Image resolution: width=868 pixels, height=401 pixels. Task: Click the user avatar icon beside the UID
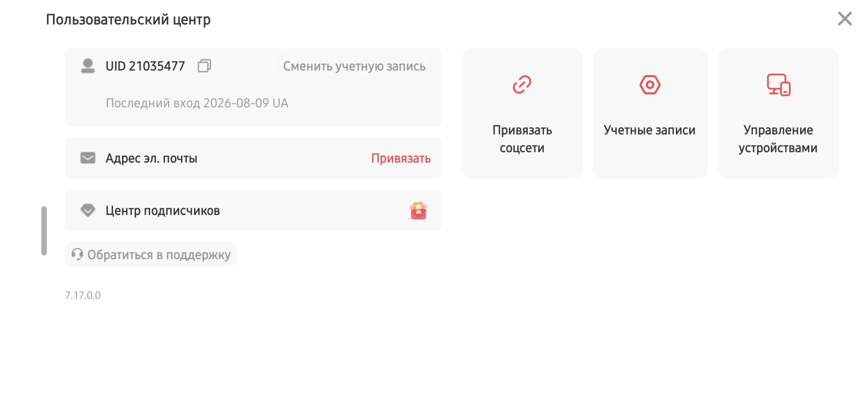[88, 66]
